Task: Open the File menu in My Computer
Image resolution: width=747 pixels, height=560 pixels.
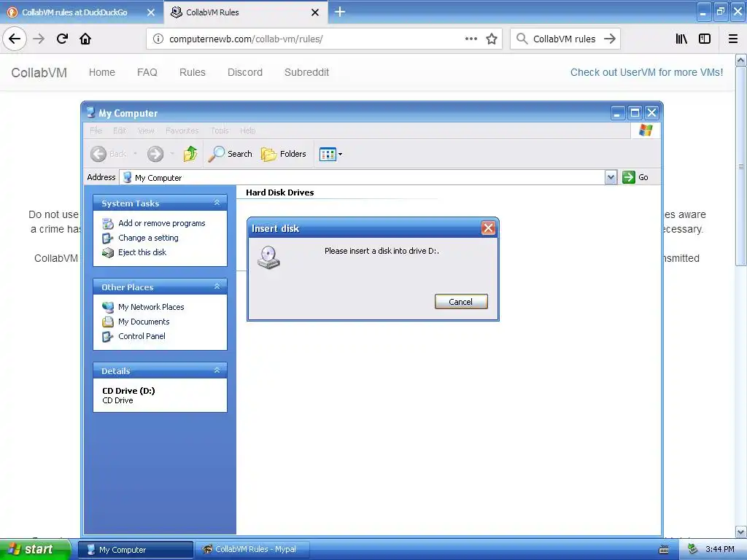Action: pos(96,131)
